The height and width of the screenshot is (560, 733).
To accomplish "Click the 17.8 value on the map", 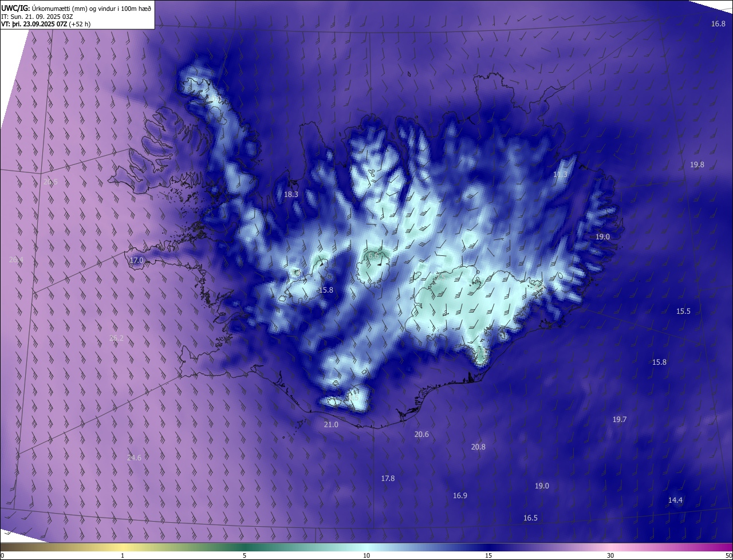I will click(x=388, y=478).
